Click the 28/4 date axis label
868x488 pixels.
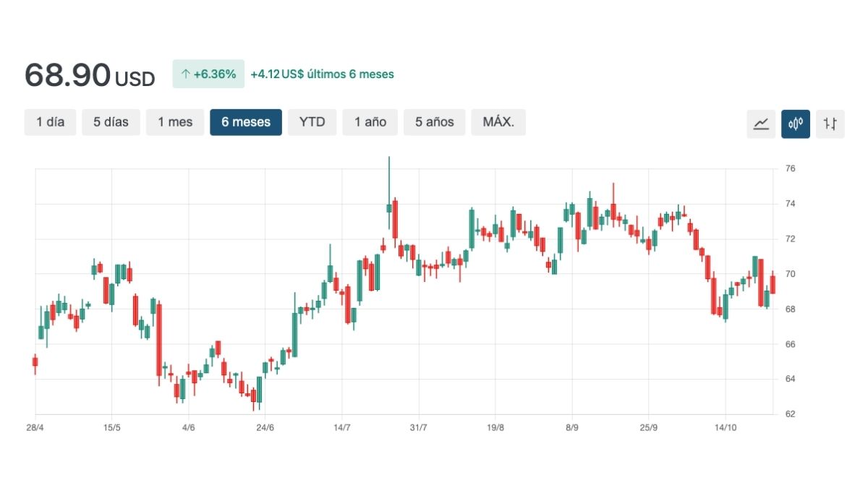tap(35, 427)
